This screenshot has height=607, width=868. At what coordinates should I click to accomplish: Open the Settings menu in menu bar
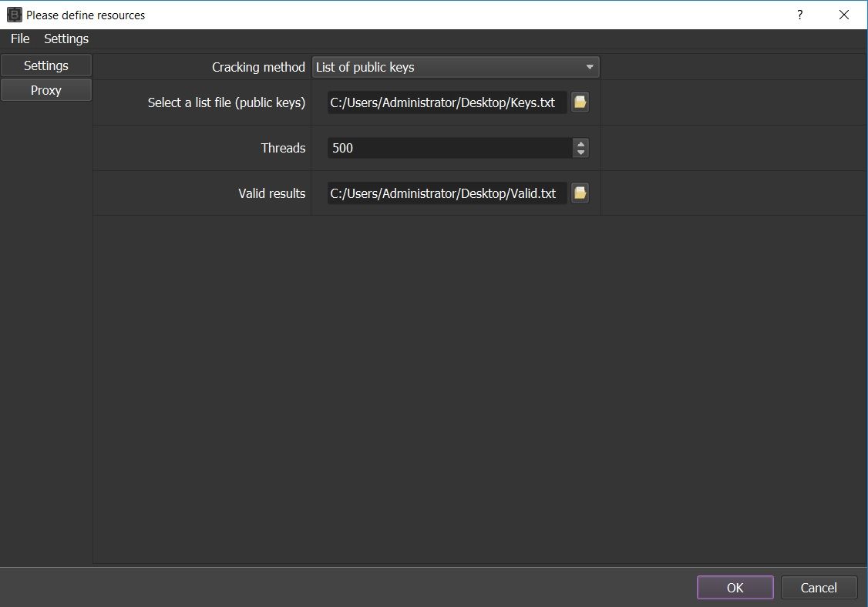coord(66,39)
